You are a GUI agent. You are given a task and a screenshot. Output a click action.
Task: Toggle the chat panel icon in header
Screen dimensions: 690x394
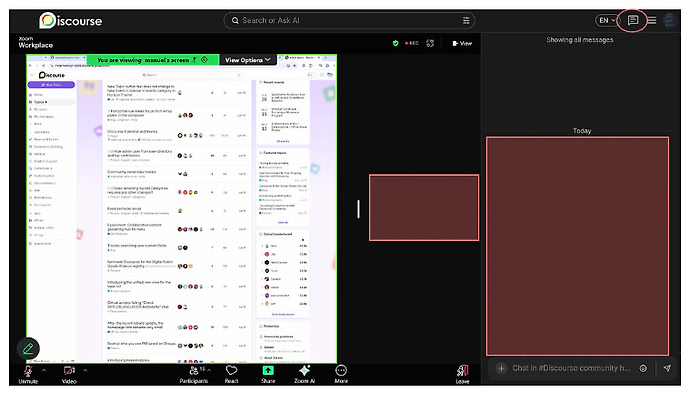[632, 20]
